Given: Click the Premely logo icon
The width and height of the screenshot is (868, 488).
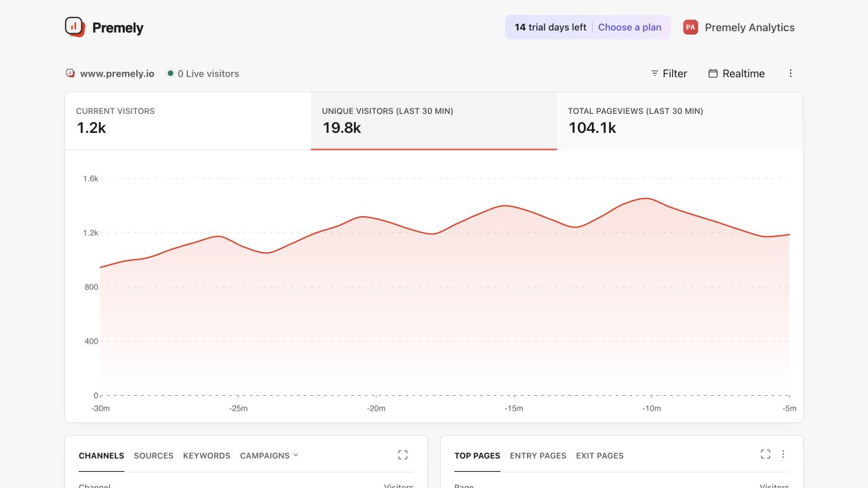Looking at the screenshot, I should (75, 27).
